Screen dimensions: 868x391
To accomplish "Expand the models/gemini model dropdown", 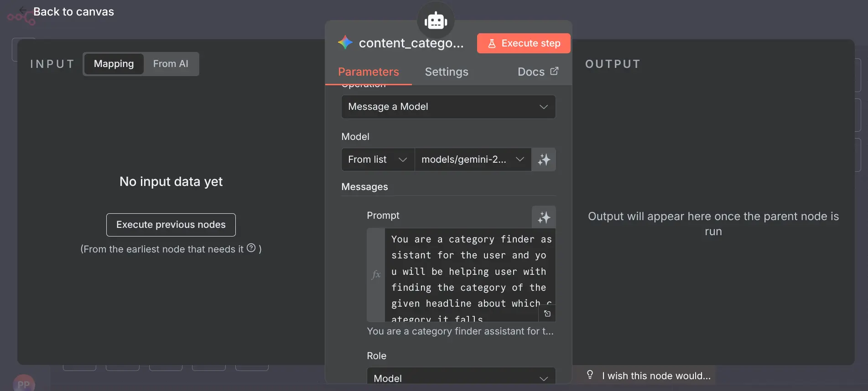I will pyautogui.click(x=472, y=159).
